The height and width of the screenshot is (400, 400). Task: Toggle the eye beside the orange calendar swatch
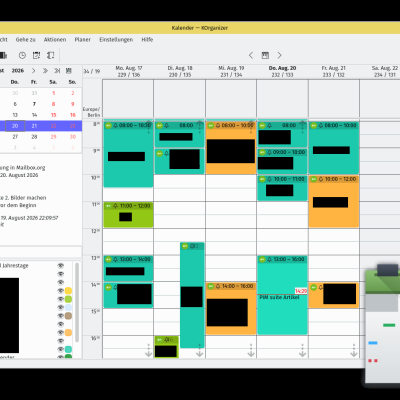point(60,332)
